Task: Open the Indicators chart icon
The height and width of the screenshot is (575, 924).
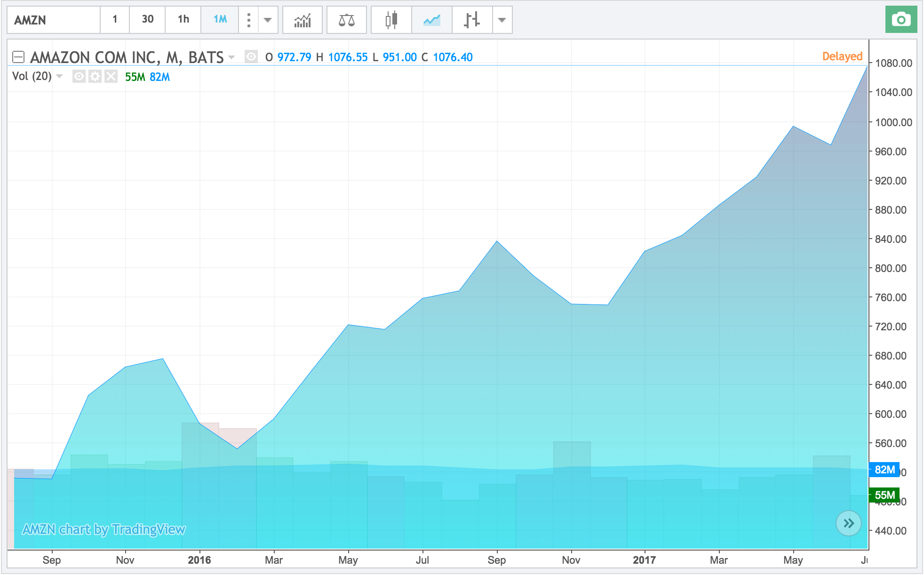Action: (x=303, y=20)
